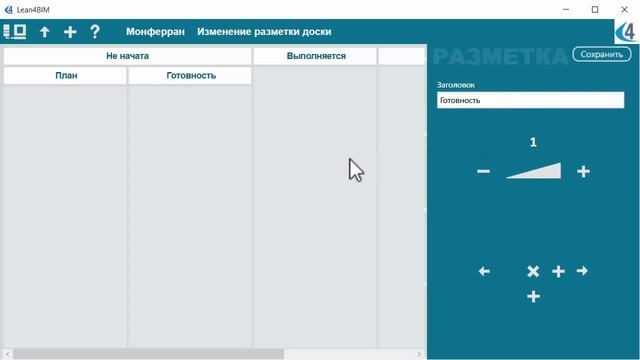Click the width wedge slider graphic

533,171
